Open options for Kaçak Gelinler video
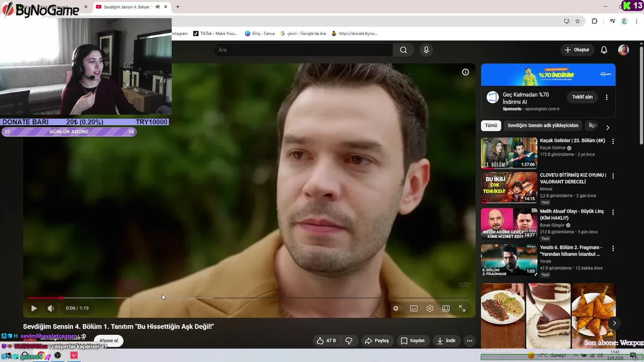 (x=613, y=142)
